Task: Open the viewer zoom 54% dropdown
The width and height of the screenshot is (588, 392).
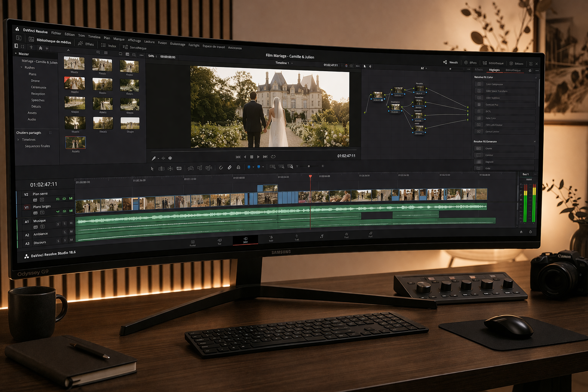Action: tap(152, 56)
